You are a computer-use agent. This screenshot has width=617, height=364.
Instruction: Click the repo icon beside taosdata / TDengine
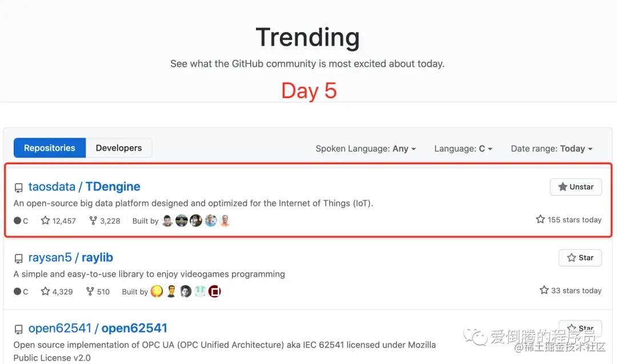coord(19,188)
